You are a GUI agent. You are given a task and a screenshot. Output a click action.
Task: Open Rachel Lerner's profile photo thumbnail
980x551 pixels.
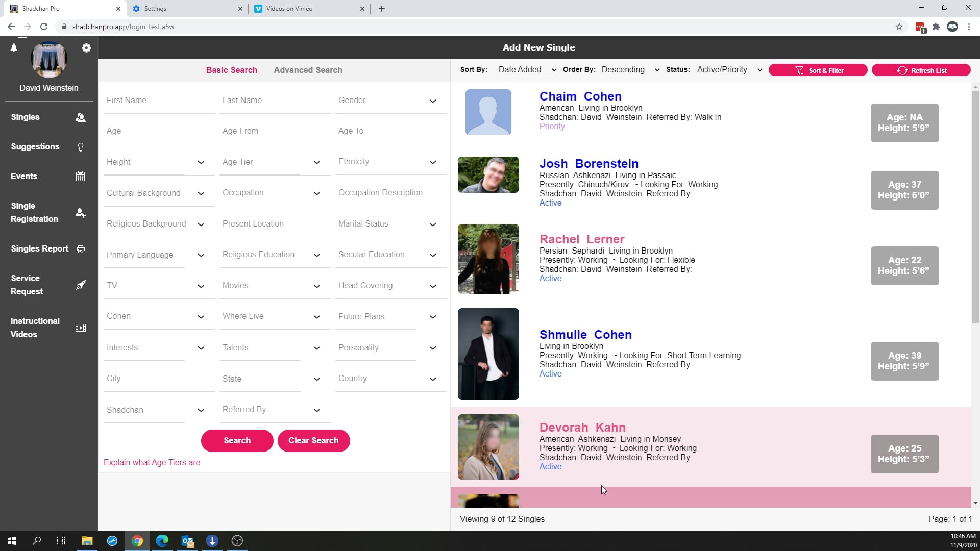488,259
